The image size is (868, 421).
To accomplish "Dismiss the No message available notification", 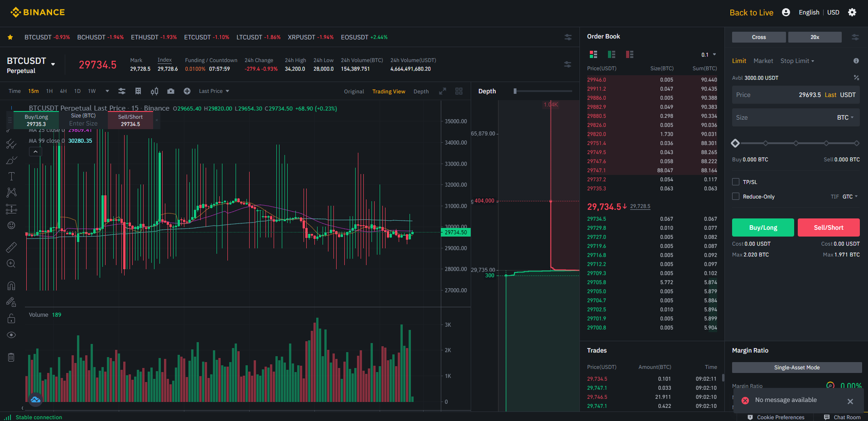I will point(850,402).
